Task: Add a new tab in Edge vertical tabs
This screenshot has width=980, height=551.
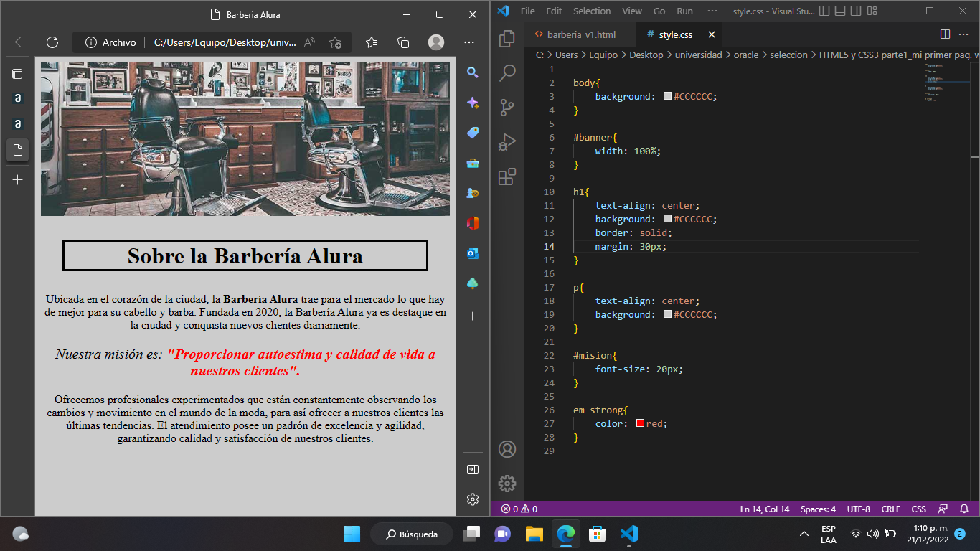Action: pos(17,179)
